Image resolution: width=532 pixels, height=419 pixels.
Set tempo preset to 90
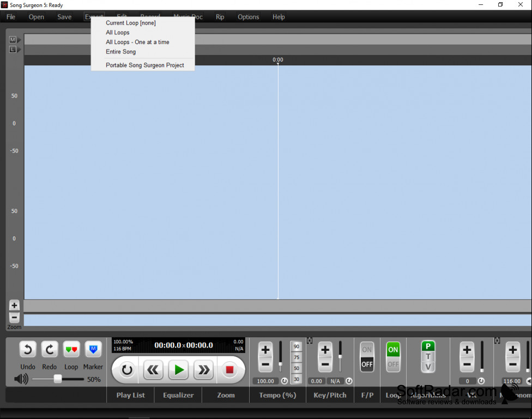(296, 347)
